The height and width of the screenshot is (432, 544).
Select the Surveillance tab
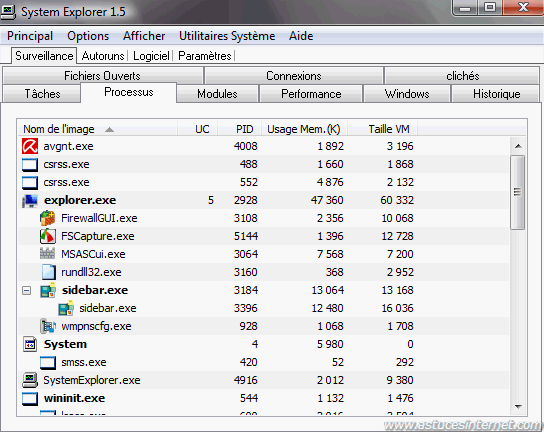point(44,56)
